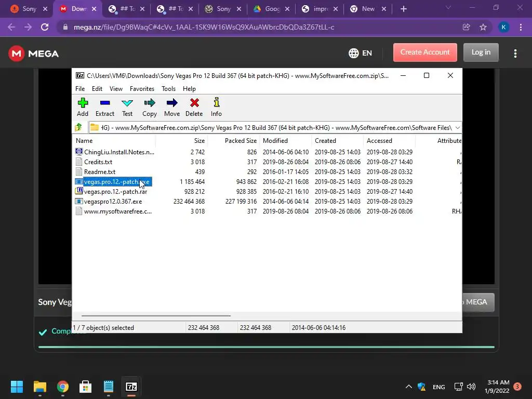Open Microsoft Store from the taskbar
The height and width of the screenshot is (399, 532).
85,387
